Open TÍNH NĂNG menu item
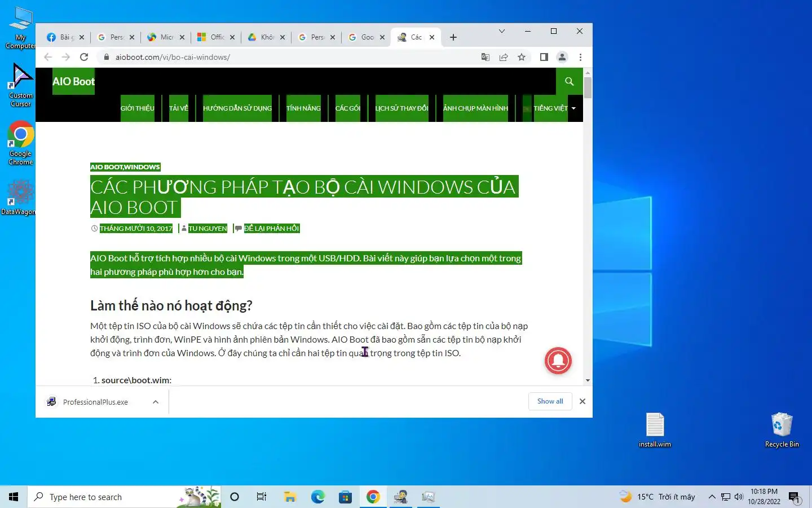 [x=303, y=108]
